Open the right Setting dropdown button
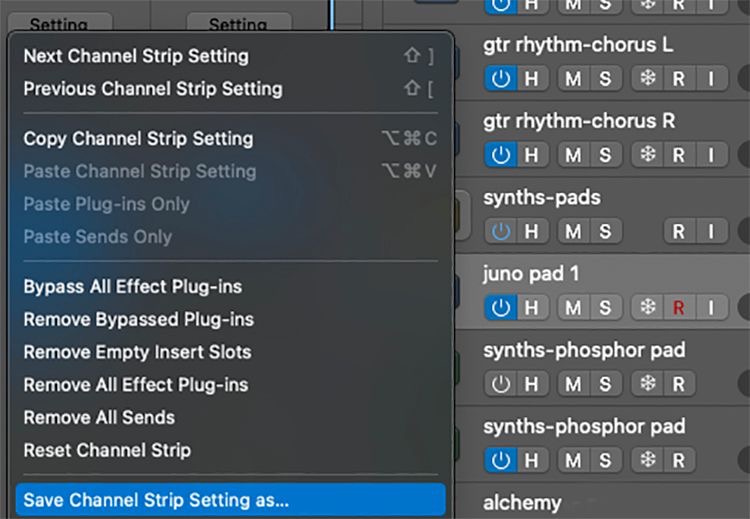This screenshot has width=750, height=519. (x=238, y=24)
